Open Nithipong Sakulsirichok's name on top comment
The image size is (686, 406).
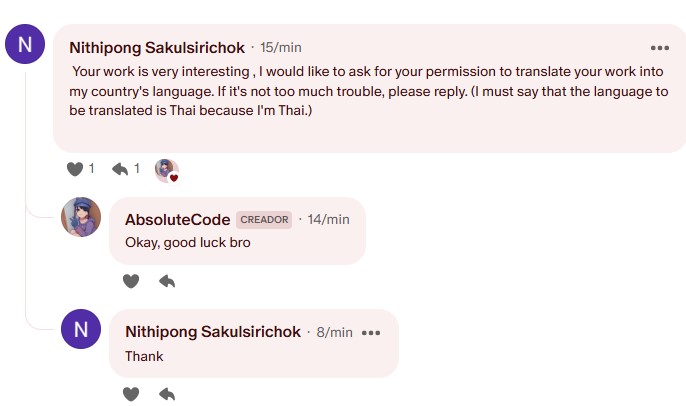pyautogui.click(x=157, y=48)
